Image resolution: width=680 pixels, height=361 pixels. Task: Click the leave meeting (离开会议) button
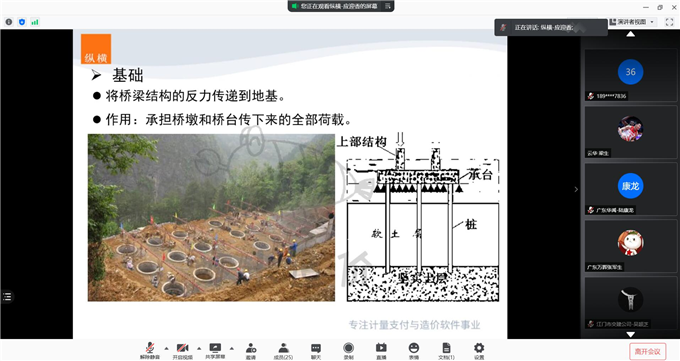(x=647, y=351)
